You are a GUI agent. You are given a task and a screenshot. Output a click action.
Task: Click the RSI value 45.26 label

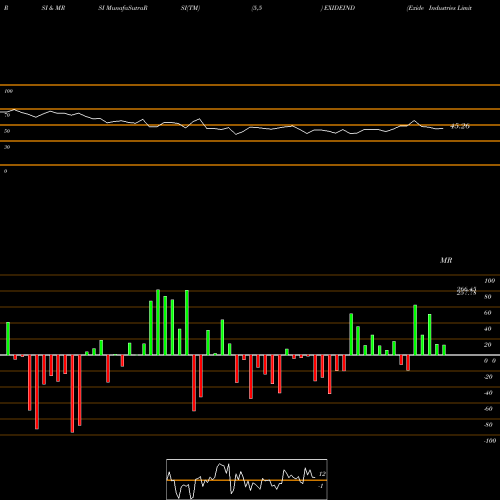[x=460, y=126]
